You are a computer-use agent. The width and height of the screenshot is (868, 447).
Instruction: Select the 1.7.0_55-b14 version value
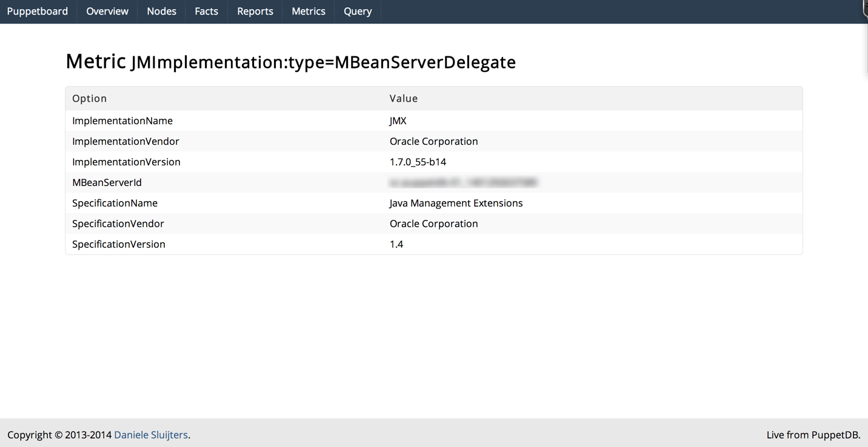tap(418, 162)
